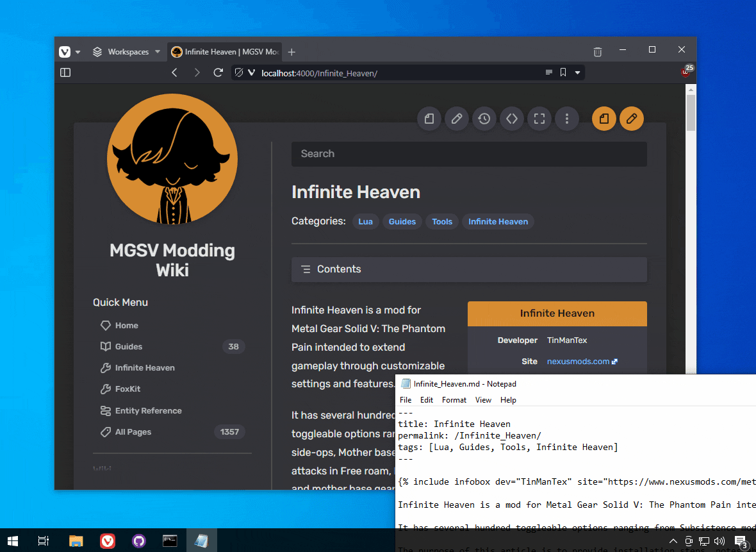Open the closed tabs trash icon
Image resolution: width=756 pixels, height=552 pixels.
coord(597,52)
